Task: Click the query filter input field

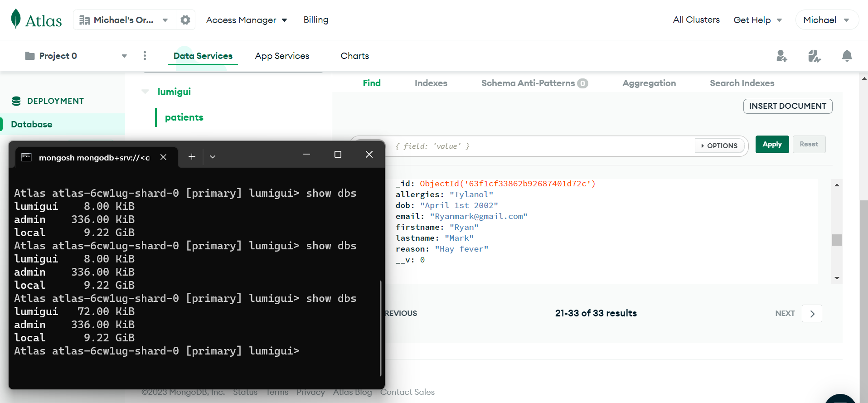Action: tap(539, 146)
